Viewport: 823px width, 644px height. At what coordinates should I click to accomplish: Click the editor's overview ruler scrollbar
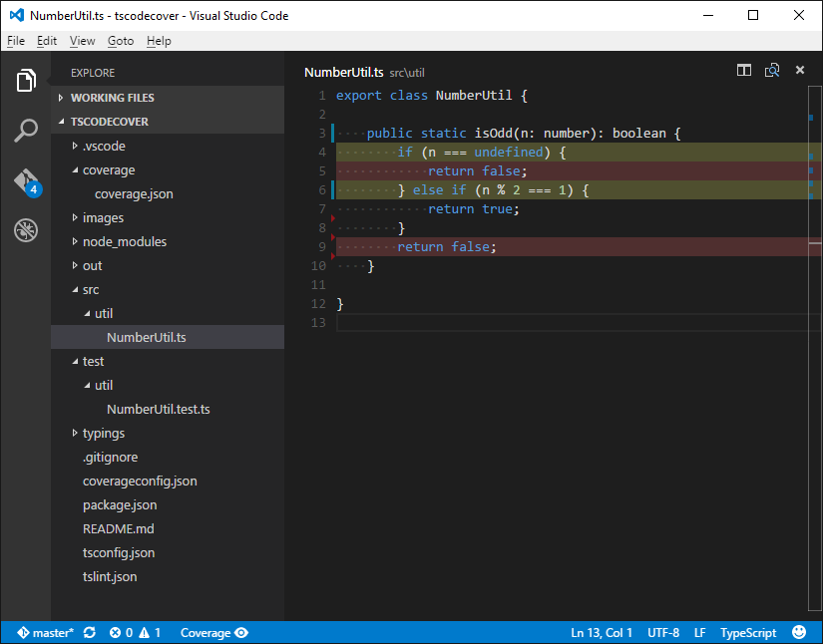(x=815, y=348)
